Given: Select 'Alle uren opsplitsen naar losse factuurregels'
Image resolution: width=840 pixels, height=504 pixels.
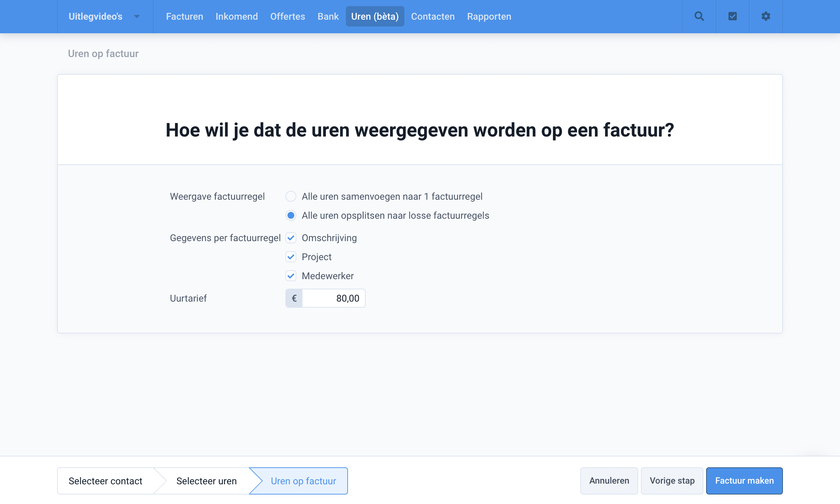Looking at the screenshot, I should [291, 215].
